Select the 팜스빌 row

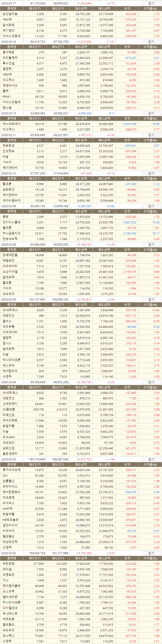(81, 107)
